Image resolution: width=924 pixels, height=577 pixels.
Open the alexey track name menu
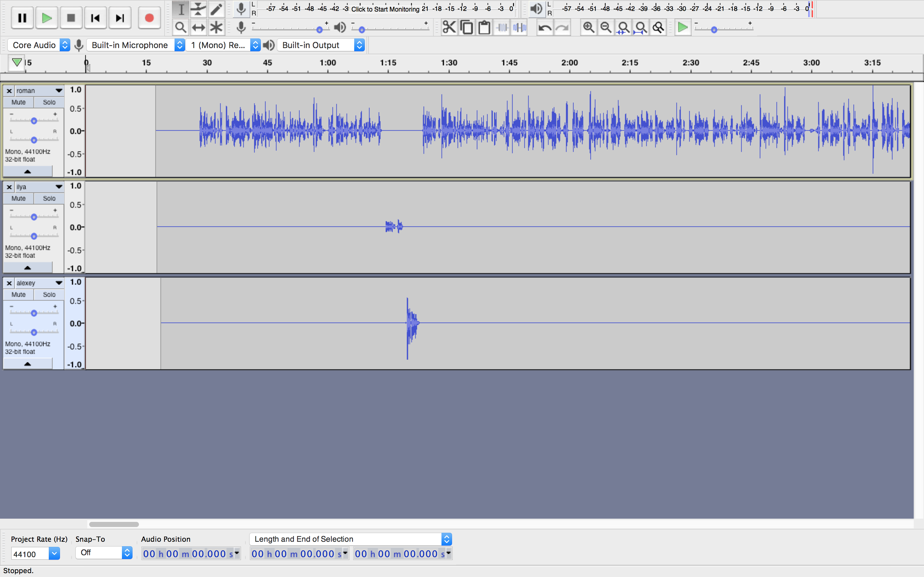tap(39, 283)
